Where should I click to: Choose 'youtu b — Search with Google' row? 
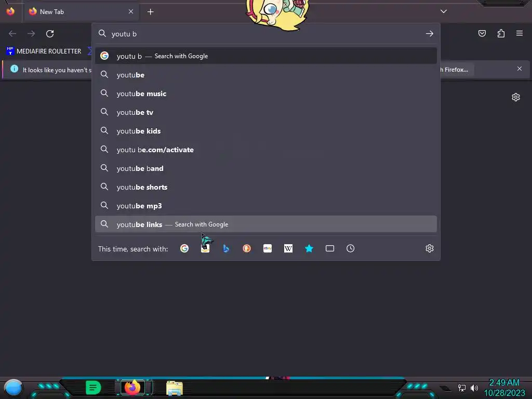(x=265, y=56)
